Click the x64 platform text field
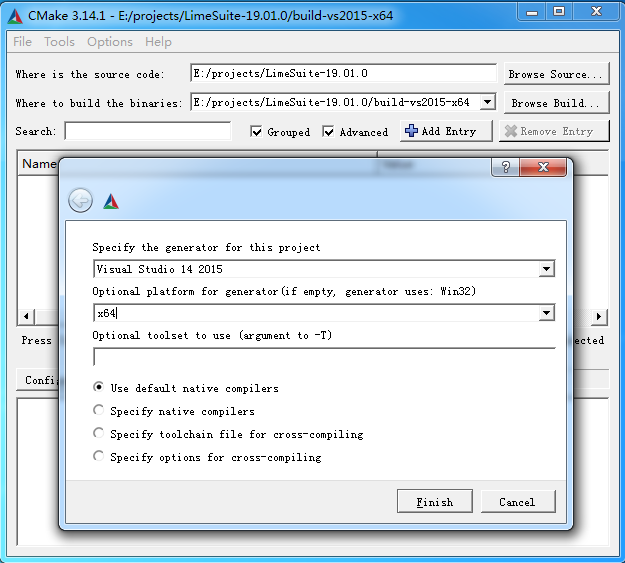 (316, 313)
